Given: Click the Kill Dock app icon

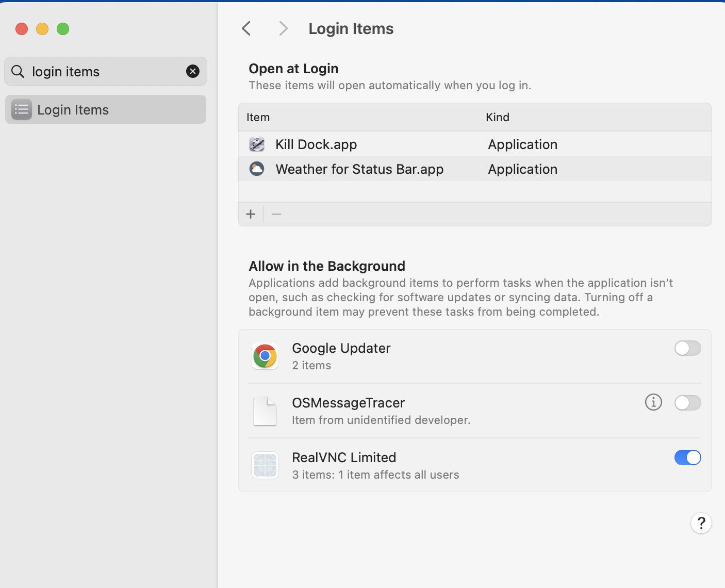Looking at the screenshot, I should pos(257,144).
